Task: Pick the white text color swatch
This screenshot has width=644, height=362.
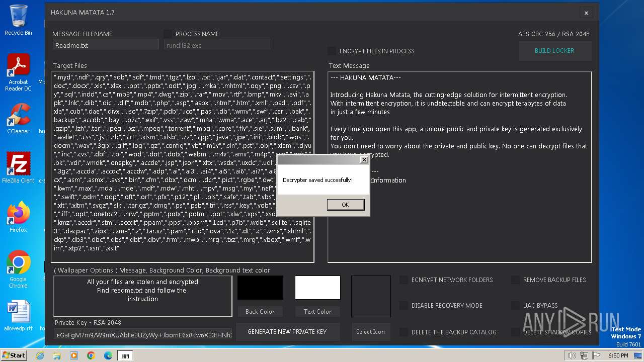Action: point(317,288)
